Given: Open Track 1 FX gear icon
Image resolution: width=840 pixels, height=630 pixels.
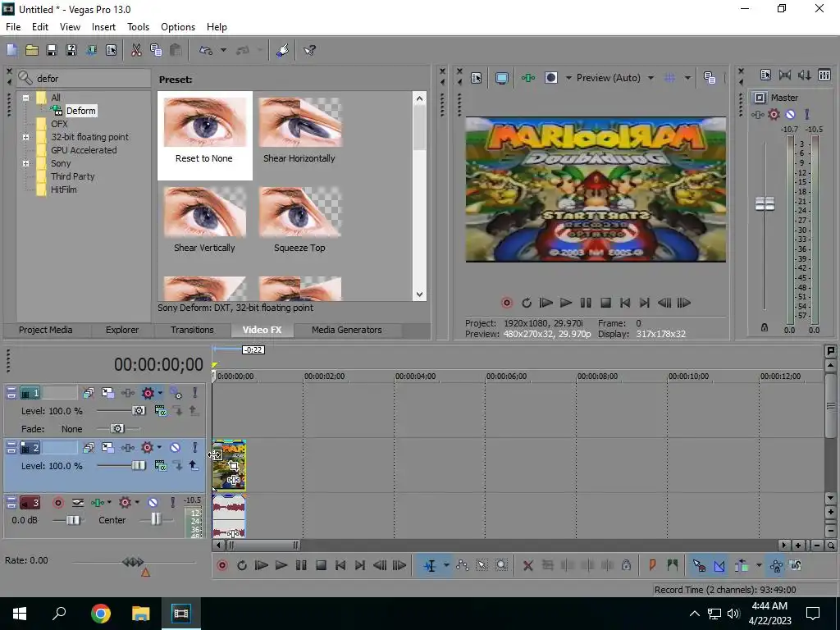Looking at the screenshot, I should (148, 393).
